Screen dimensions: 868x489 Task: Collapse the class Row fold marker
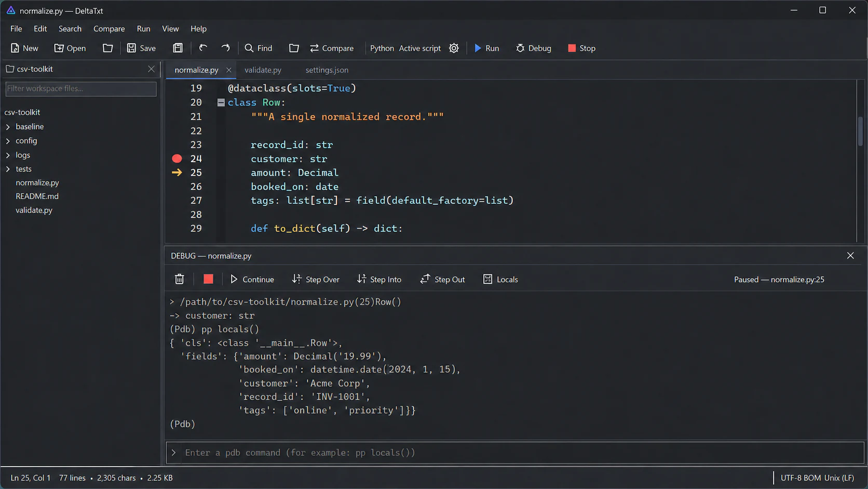221,103
